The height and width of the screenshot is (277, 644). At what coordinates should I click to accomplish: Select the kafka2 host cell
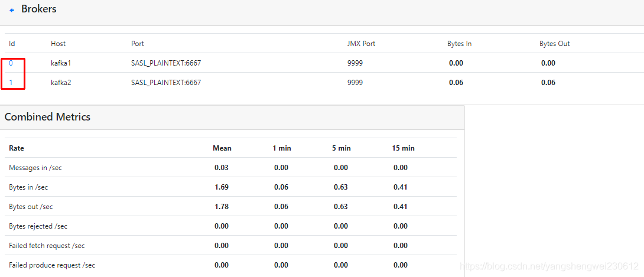[x=61, y=82]
